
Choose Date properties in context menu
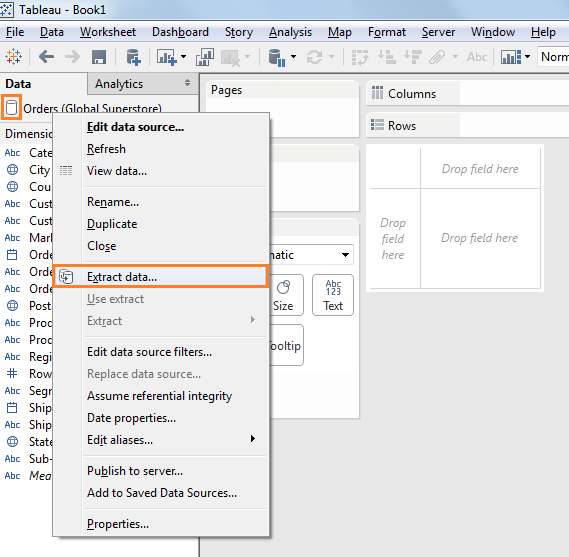pyautogui.click(x=161, y=418)
